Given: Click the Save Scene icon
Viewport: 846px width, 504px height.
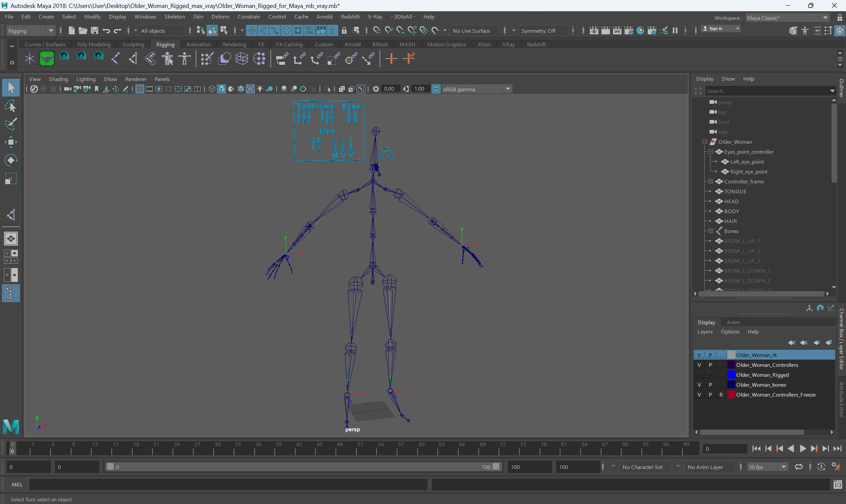Looking at the screenshot, I should coord(95,30).
